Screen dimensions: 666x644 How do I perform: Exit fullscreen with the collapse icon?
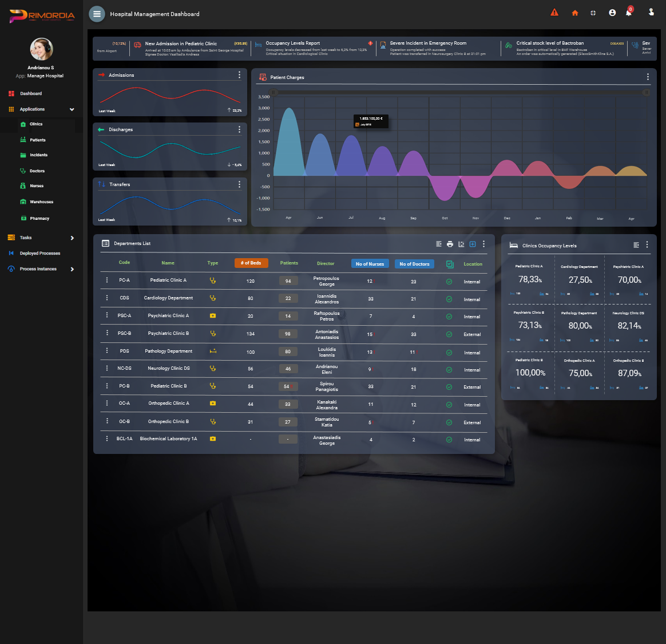pyautogui.click(x=593, y=13)
